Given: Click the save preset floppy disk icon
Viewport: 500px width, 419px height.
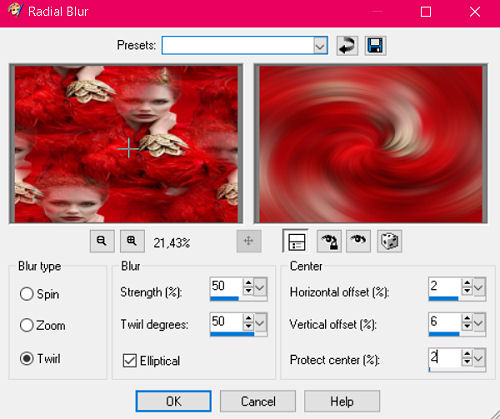Looking at the screenshot, I should click(x=375, y=46).
